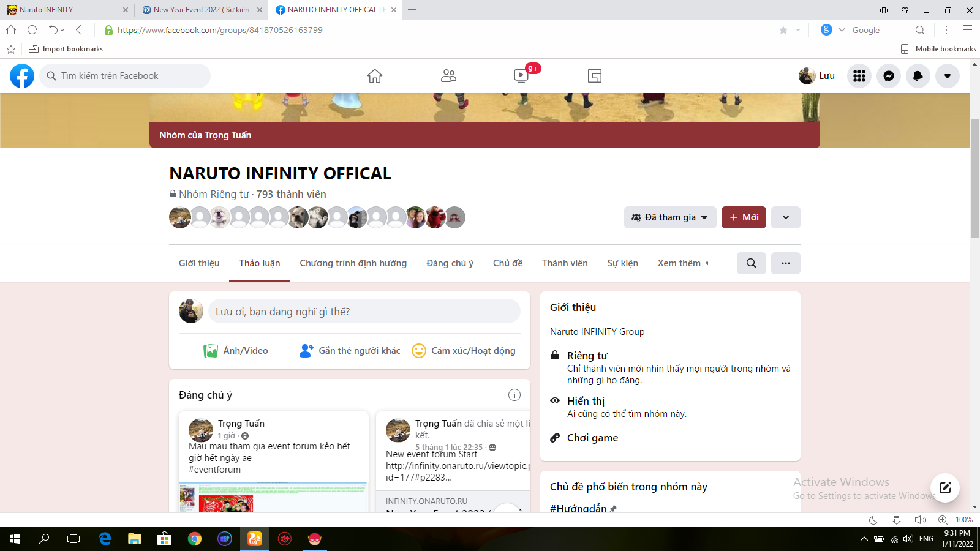Screen dimensions: 980x551
Task: Search within the group using magnifier button
Action: pos(752,263)
